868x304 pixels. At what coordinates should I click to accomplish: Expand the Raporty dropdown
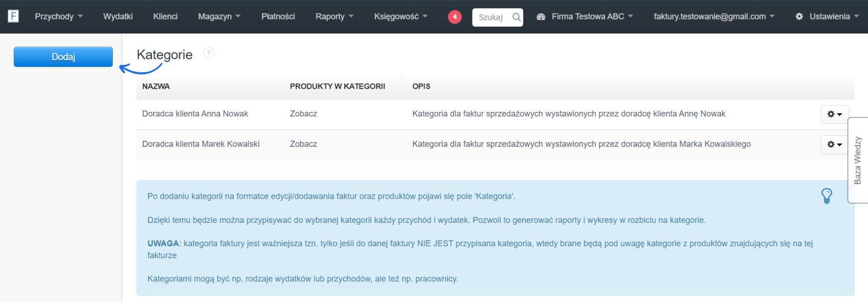point(334,16)
